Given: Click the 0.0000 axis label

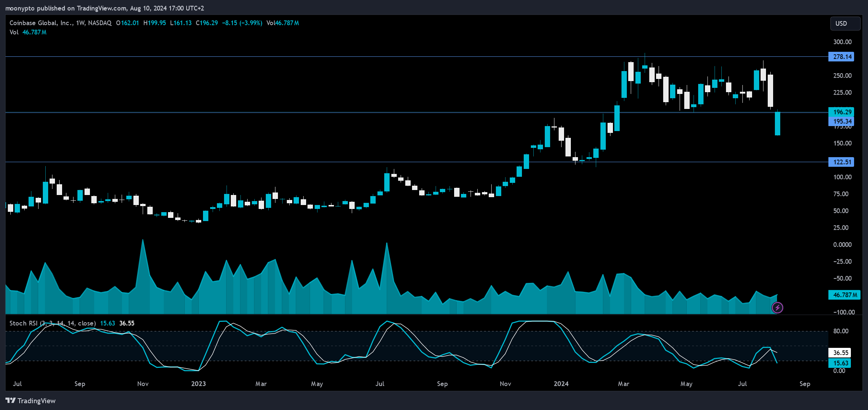Looking at the screenshot, I should 842,245.
